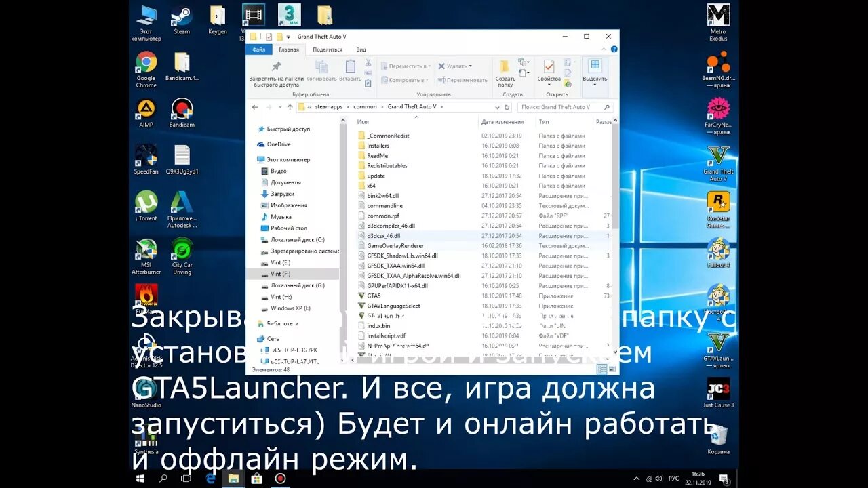Open AIMP desktop icon

[146, 113]
